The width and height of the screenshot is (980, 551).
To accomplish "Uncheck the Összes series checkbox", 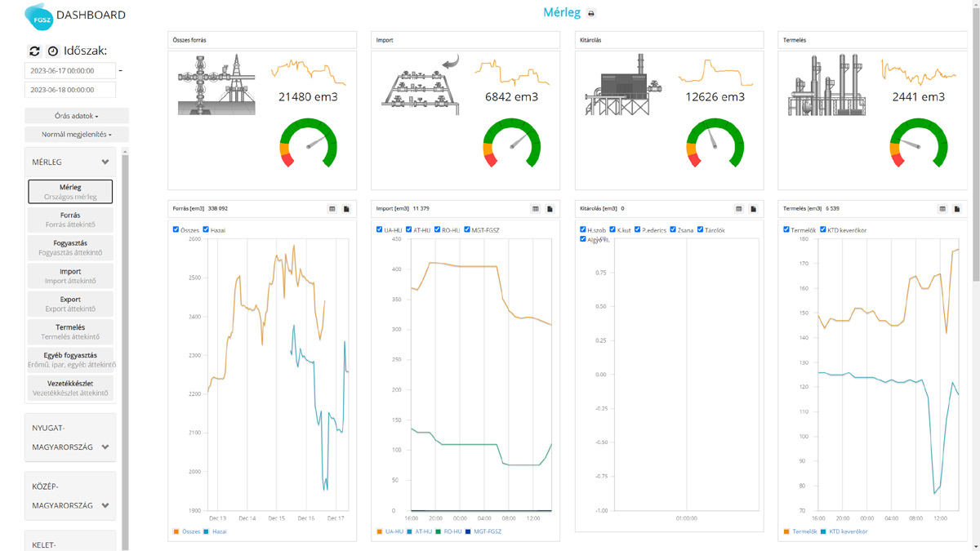I will (176, 229).
